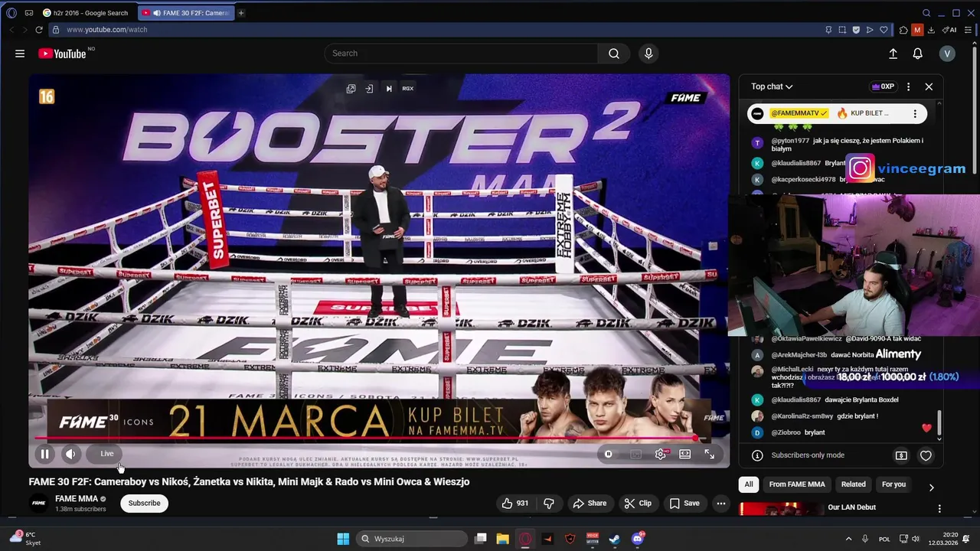
Task: Click the YouTube search magnifier button
Action: pos(614,54)
